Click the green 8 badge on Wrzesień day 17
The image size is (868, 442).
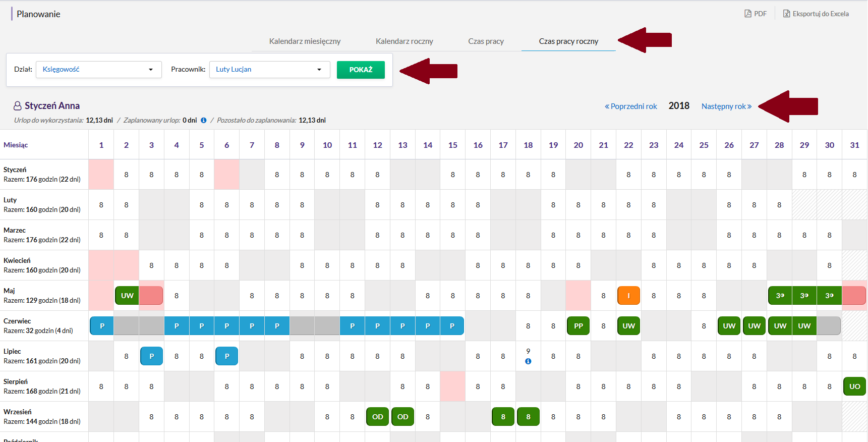(x=503, y=417)
